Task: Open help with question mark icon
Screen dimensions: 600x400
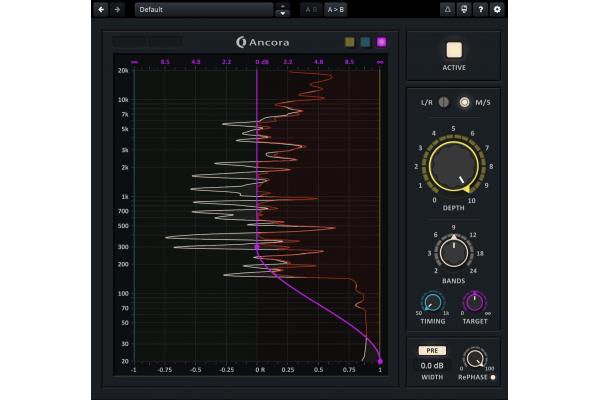Action: (x=481, y=10)
